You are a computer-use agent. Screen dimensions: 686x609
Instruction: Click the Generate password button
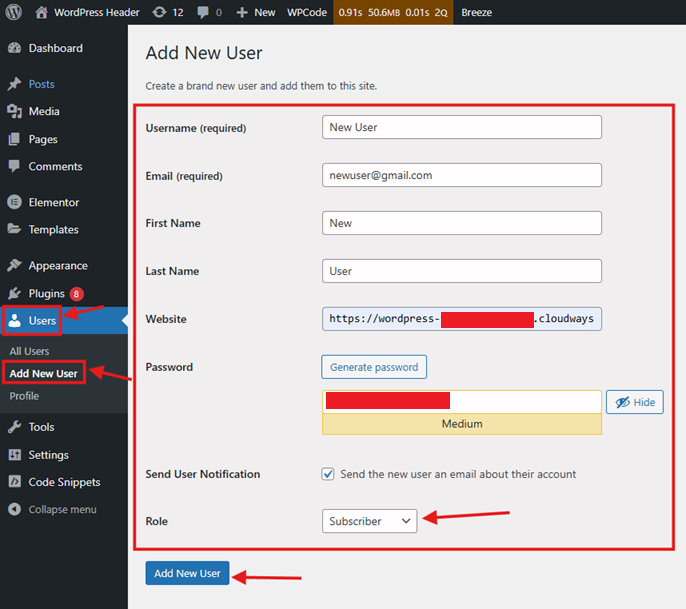(374, 367)
